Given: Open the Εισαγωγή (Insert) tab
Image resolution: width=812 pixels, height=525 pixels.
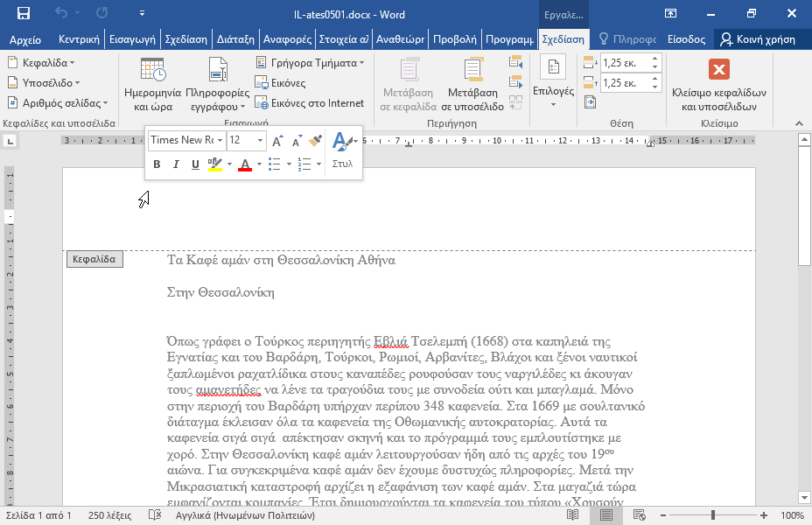Looking at the screenshot, I should pyautogui.click(x=131, y=39).
